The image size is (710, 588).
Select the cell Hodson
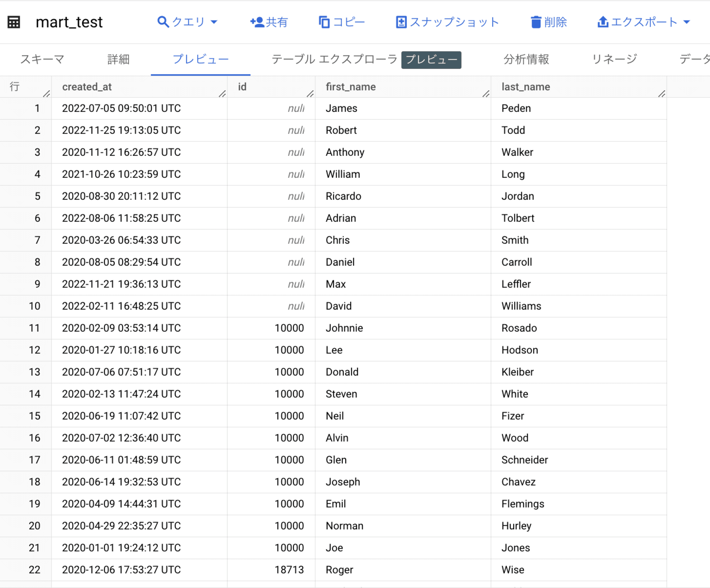[x=579, y=350]
